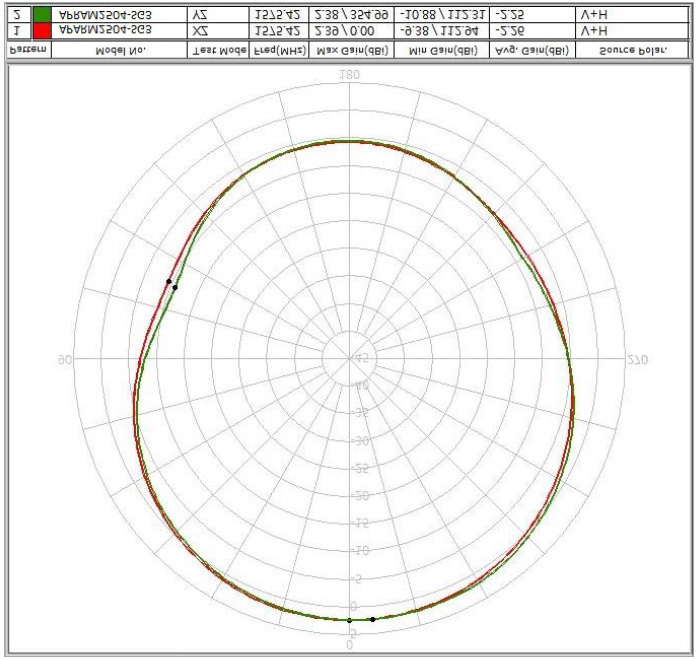Click the black marker on the red curve's left side
This screenshot has width=698, height=659.
(x=168, y=281)
